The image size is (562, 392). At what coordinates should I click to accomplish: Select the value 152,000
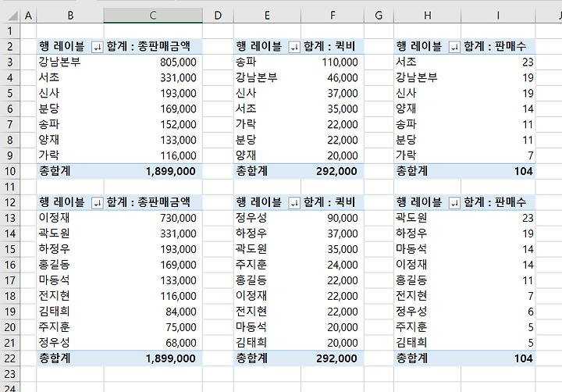(153, 124)
